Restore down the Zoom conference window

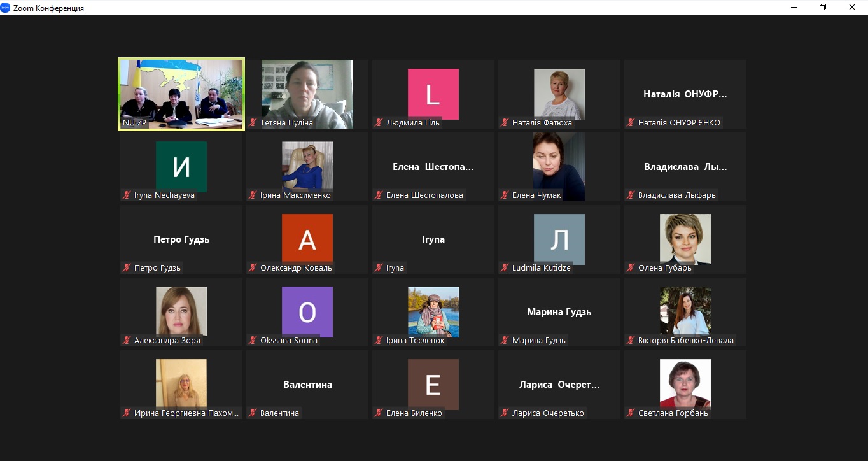coord(822,8)
